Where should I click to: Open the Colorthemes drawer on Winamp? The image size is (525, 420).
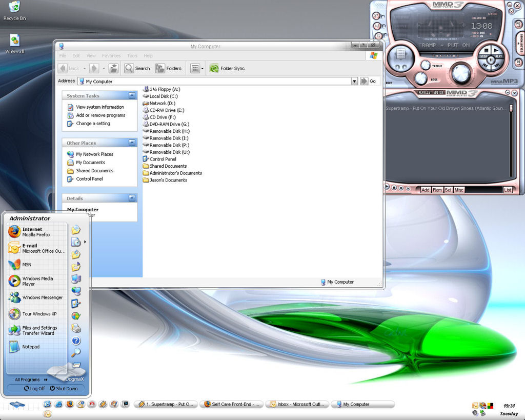[x=521, y=44]
